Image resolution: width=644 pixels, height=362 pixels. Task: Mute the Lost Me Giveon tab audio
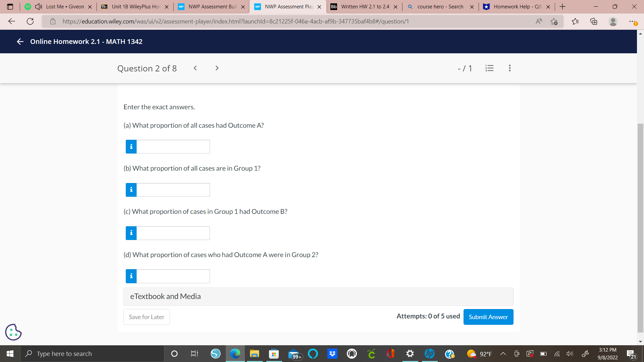click(x=39, y=7)
